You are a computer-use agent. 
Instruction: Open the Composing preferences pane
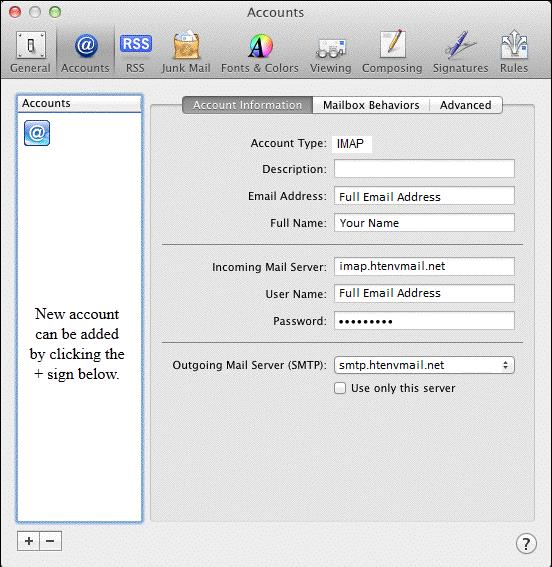point(392,52)
